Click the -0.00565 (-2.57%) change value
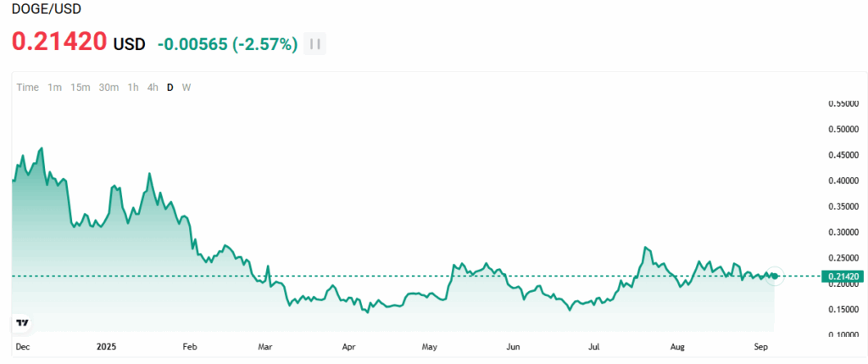 [x=227, y=44]
